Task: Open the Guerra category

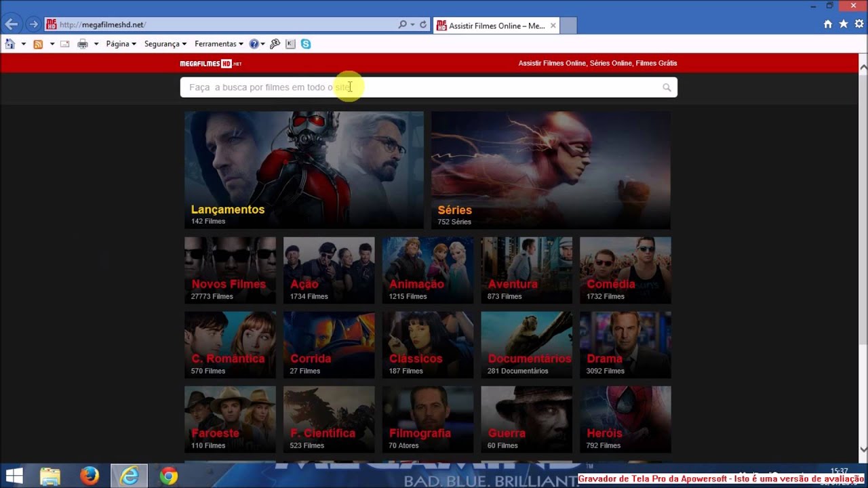Action: coord(527,419)
